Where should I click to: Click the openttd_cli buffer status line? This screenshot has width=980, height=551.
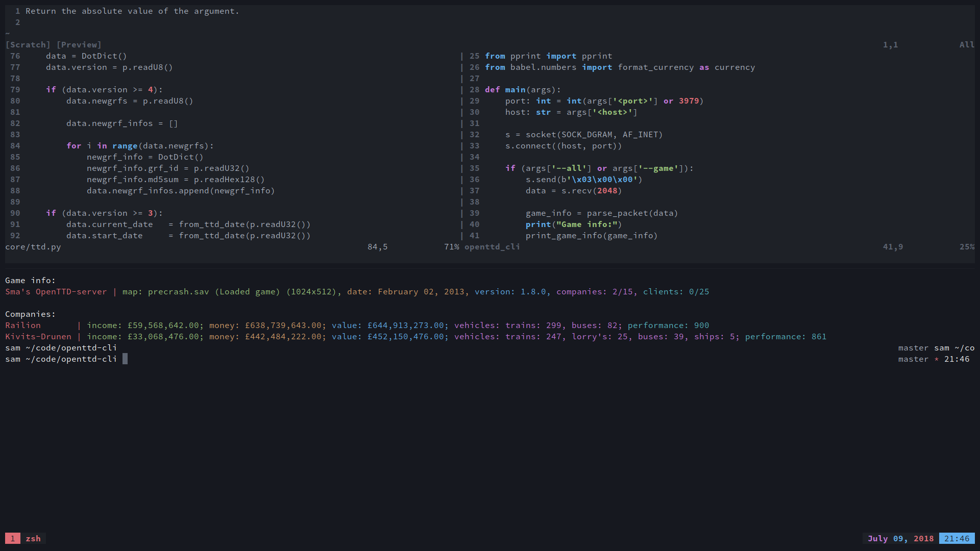[x=492, y=247]
